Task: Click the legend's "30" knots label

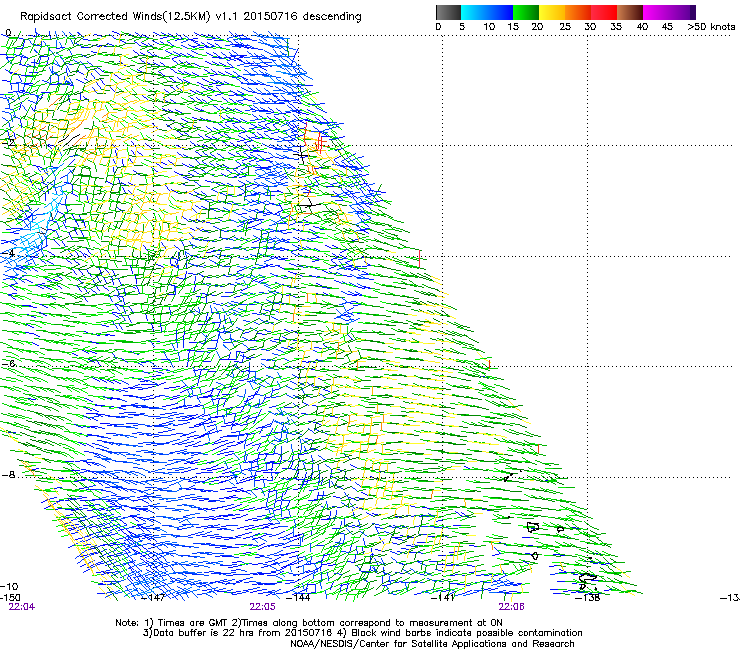Action: pos(590,27)
